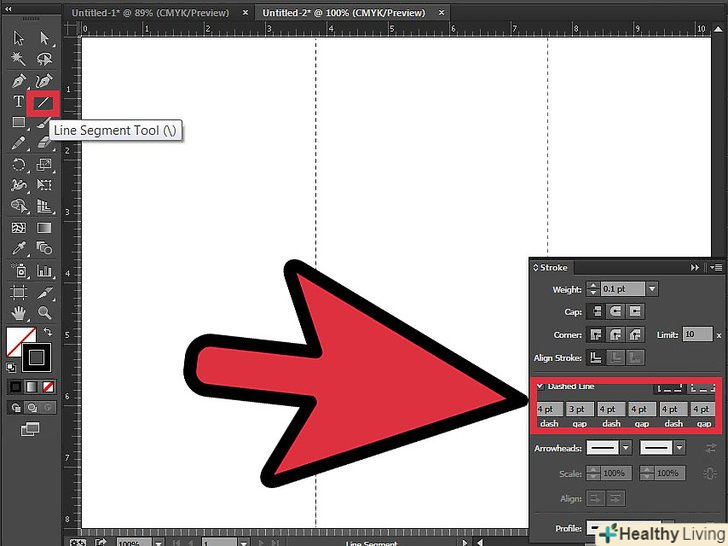
Task: Click the stroke Weight input field
Action: [x=623, y=289]
